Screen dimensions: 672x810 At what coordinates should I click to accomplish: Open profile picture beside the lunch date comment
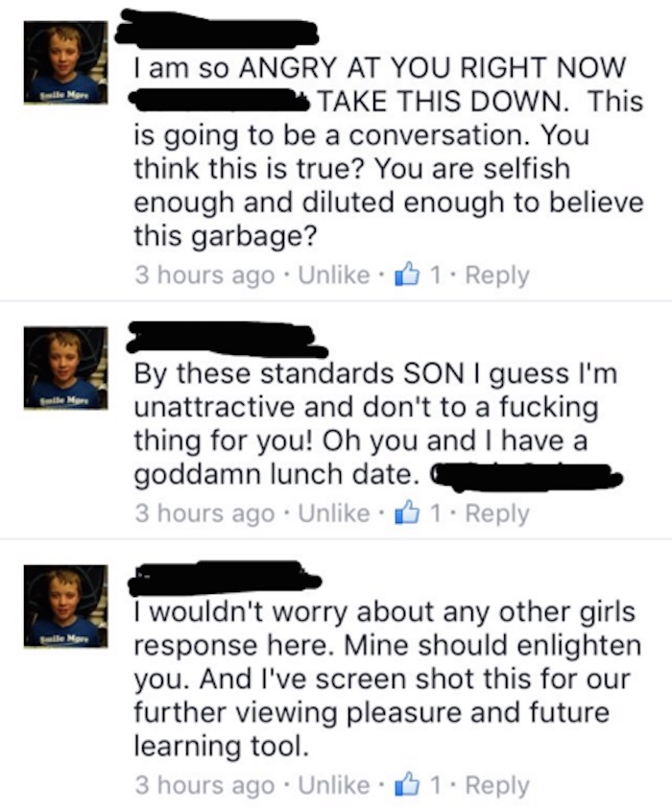[65, 368]
